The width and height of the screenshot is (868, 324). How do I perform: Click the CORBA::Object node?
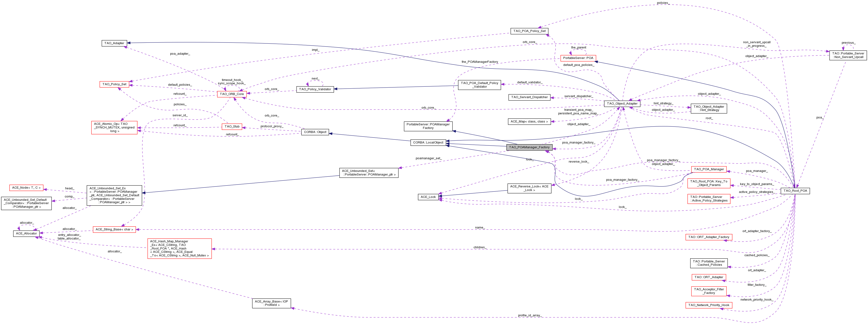(315, 132)
